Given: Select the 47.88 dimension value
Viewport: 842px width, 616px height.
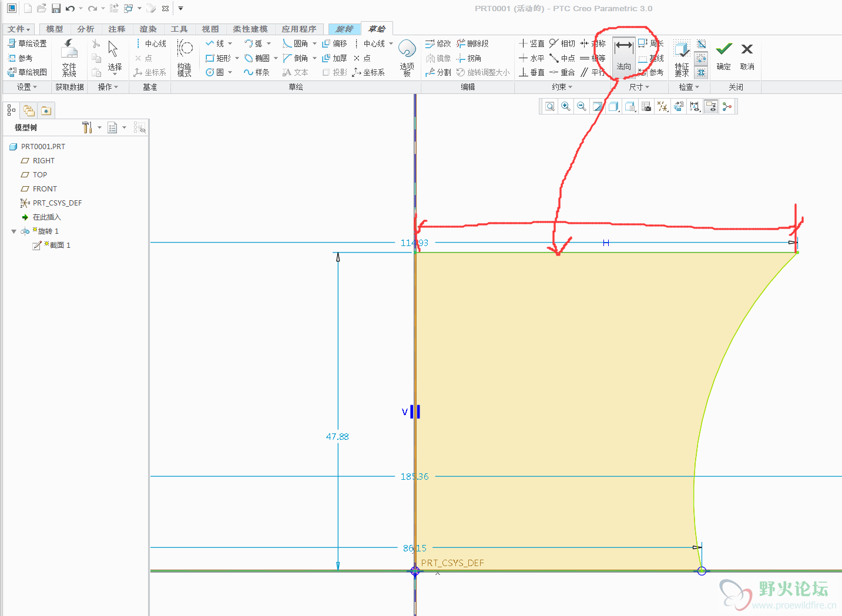Looking at the screenshot, I should pos(337,437).
